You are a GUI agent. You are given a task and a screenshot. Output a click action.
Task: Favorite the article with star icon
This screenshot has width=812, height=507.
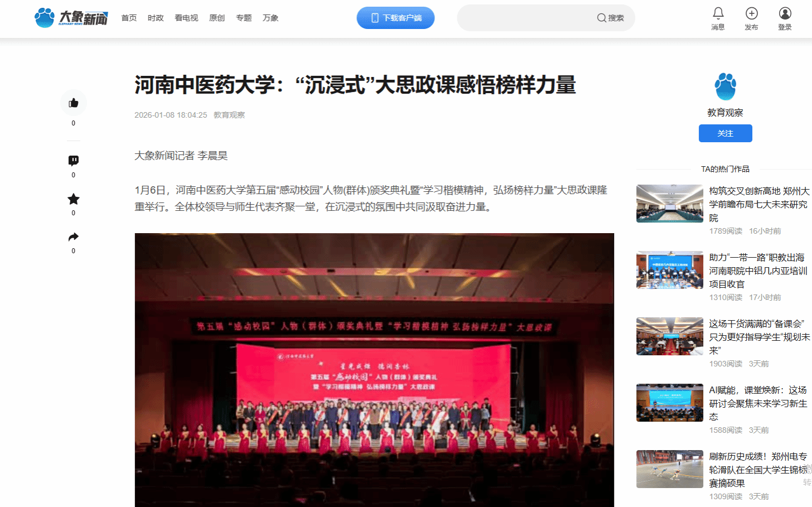click(x=74, y=199)
